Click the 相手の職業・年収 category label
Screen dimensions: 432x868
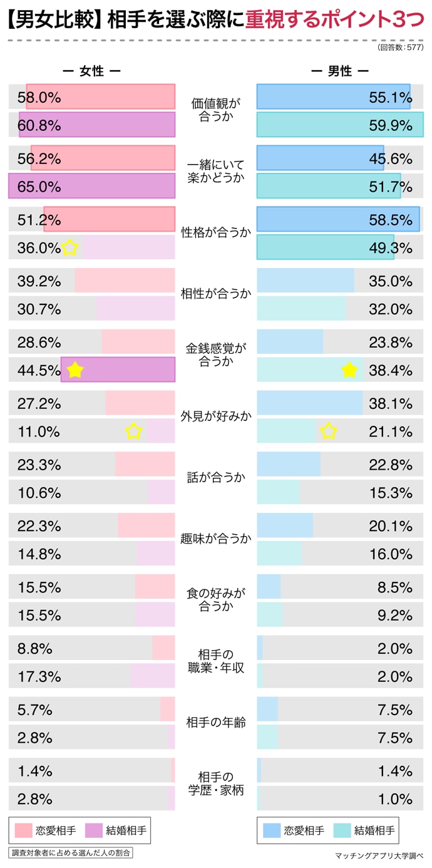215,661
